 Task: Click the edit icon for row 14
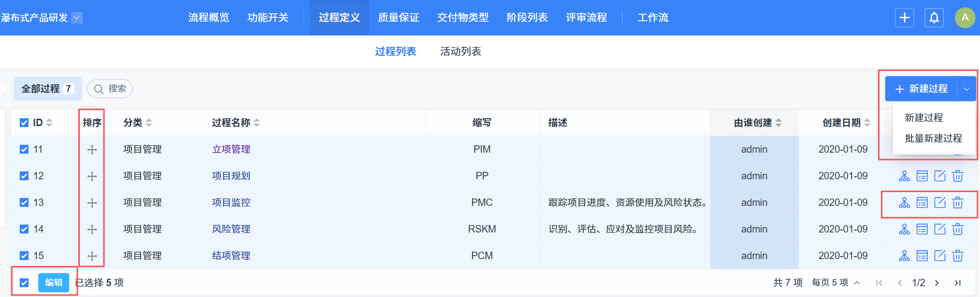[940, 229]
